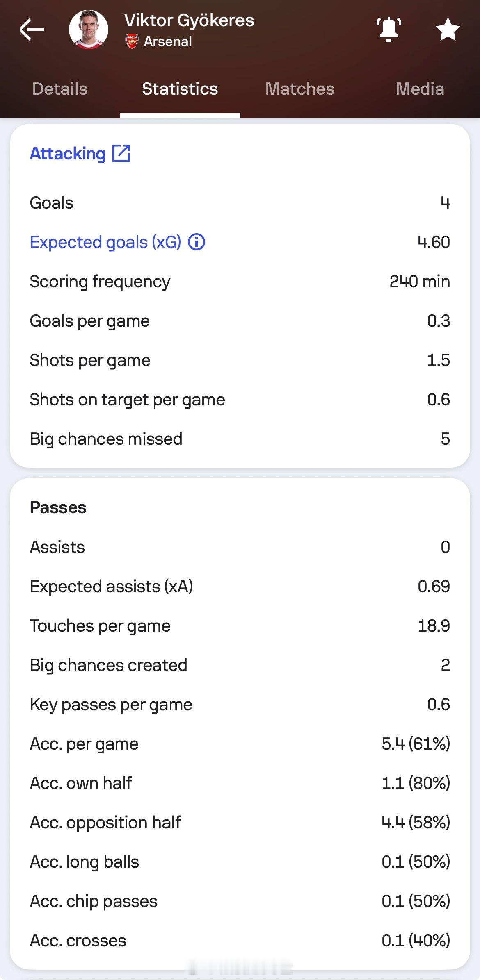Tap the Scoring frequency row
The width and height of the screenshot is (480, 980).
[240, 282]
